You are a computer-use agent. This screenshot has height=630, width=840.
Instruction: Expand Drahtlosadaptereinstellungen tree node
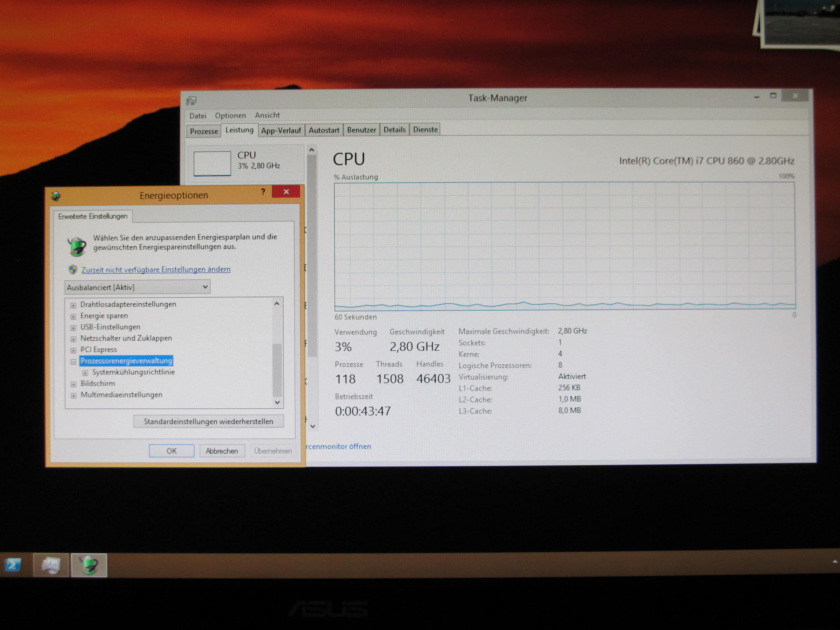(73, 305)
